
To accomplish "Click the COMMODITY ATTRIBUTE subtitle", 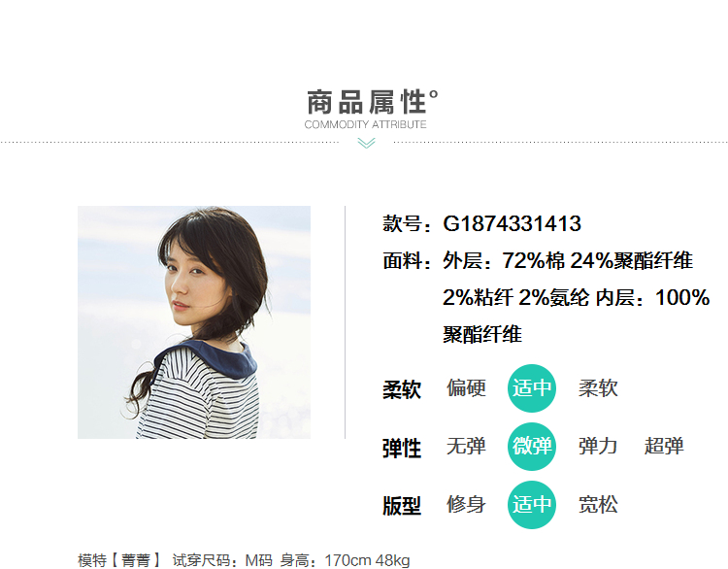I will 365,124.
